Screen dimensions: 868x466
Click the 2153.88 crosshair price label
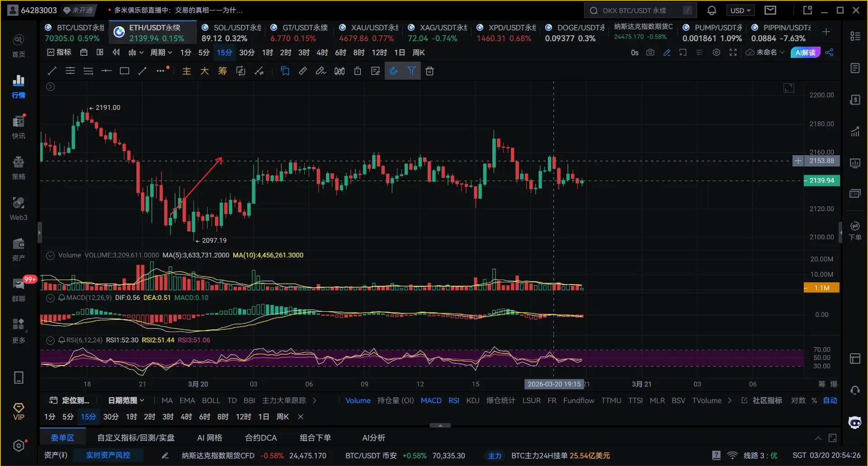(822, 161)
